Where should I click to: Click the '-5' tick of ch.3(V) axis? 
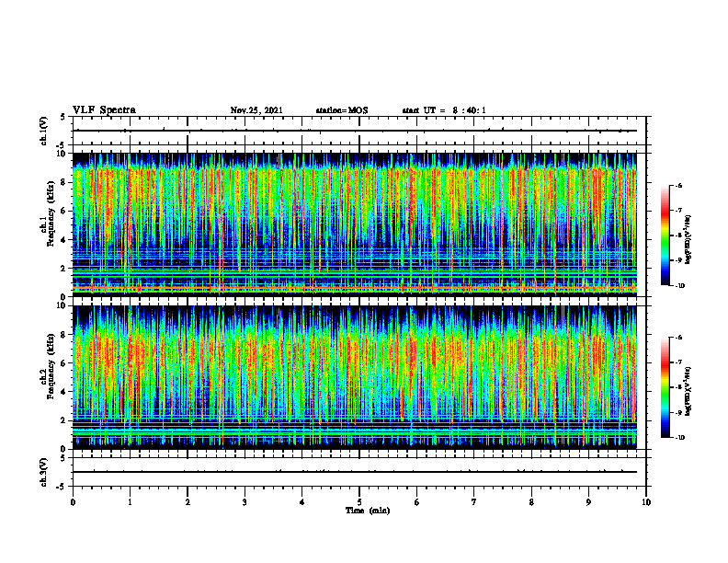pyautogui.click(x=62, y=487)
